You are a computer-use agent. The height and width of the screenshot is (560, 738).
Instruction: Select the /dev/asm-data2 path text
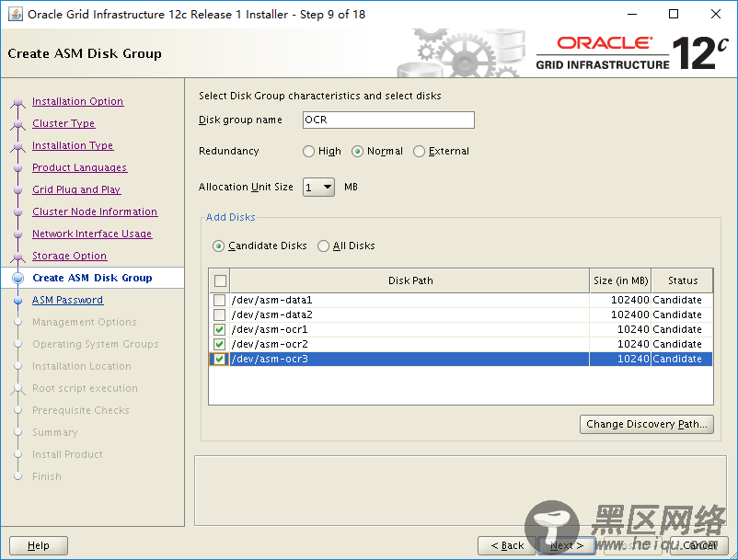271,314
